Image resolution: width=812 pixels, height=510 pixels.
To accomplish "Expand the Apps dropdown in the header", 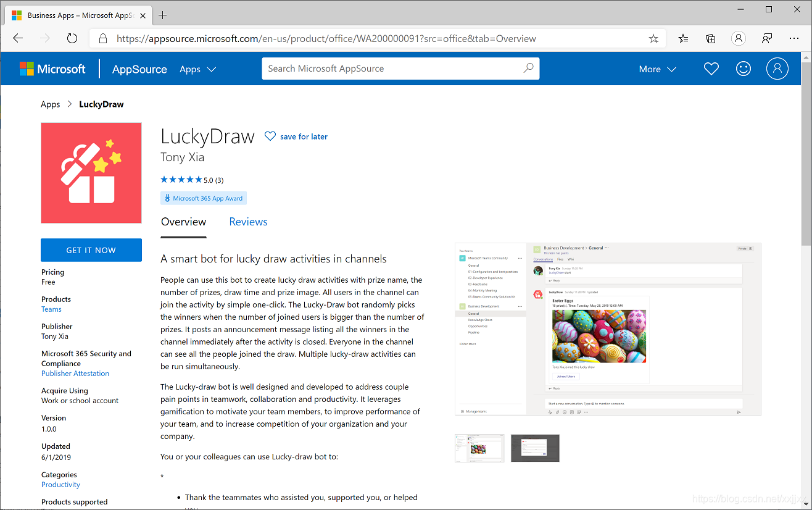I will click(x=197, y=69).
